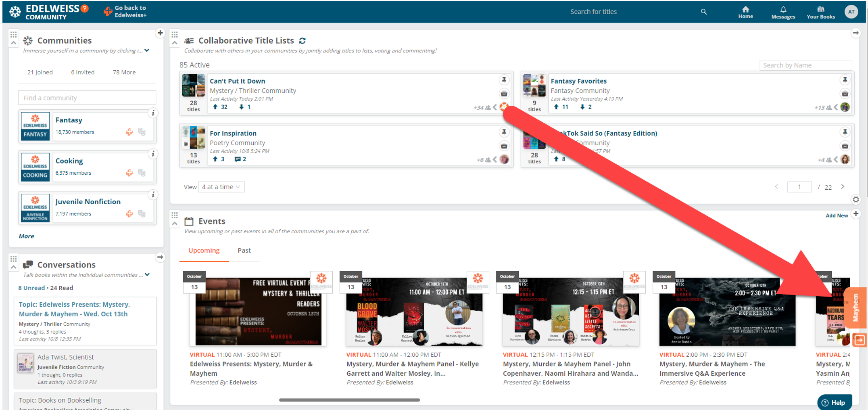The width and height of the screenshot is (868, 410).
Task: Open the AT user avatar menu
Action: pyautogui.click(x=851, y=12)
